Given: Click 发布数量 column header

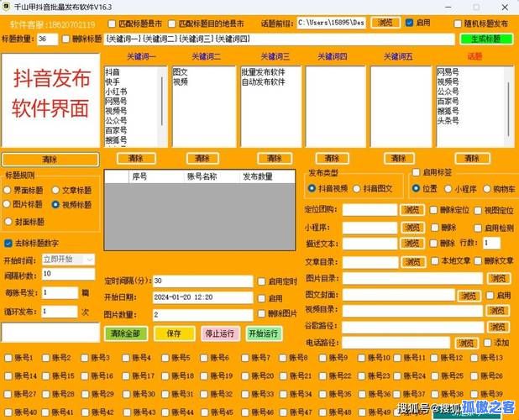Looking at the screenshot, I should (x=258, y=176).
